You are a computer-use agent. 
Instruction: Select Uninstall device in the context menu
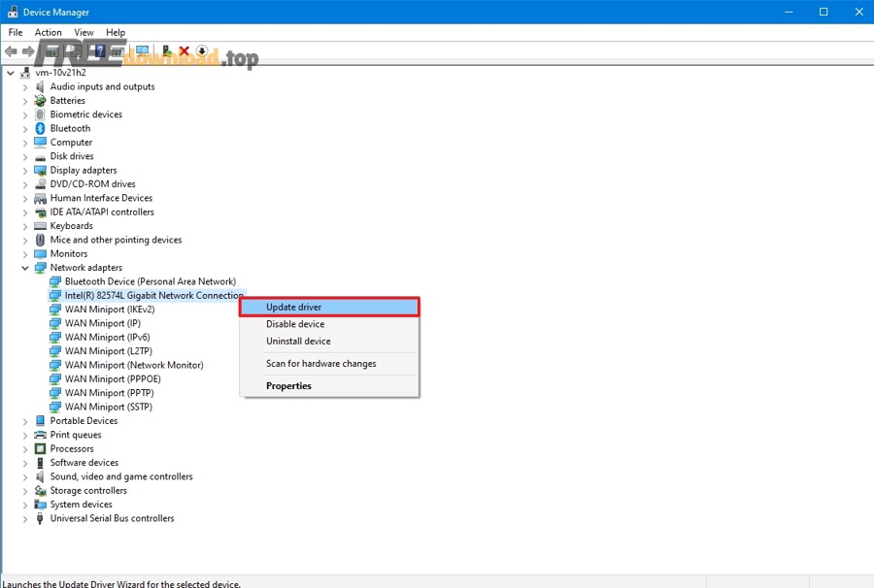(x=329, y=341)
